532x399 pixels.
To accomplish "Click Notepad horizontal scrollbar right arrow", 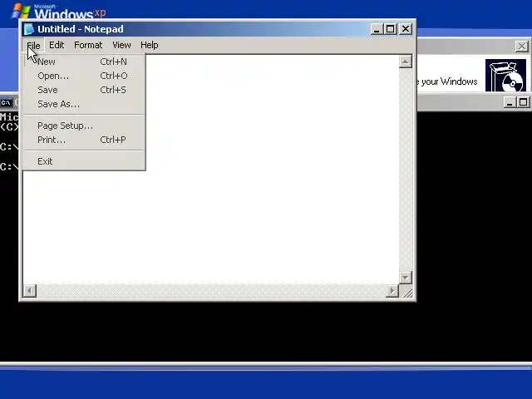I will [392, 291].
